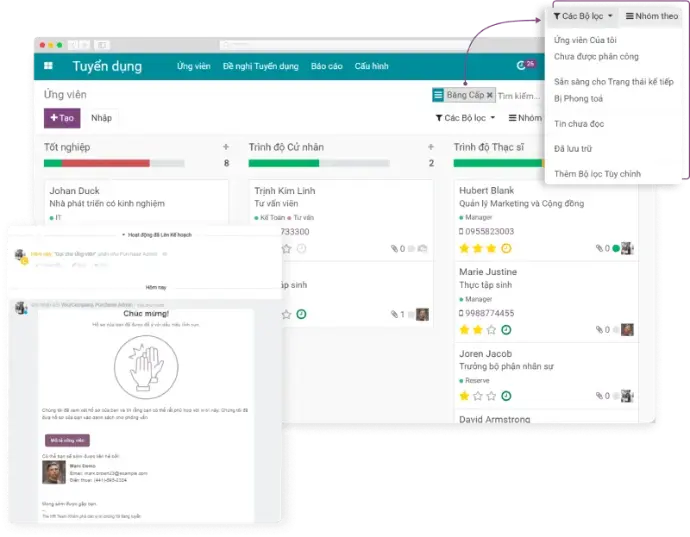This screenshot has width=690, height=537.
Task: Click the plus icon in Trình độ Cử nhân column
Action: 431,147
